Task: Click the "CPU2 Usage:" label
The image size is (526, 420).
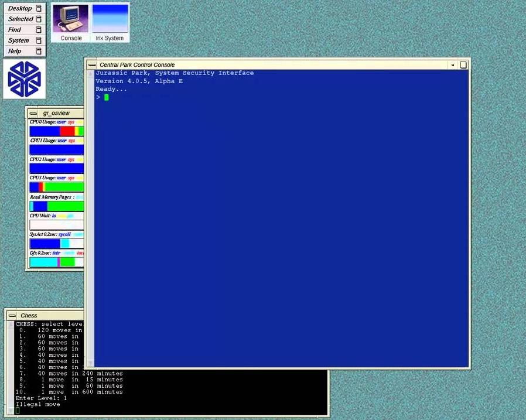Action: coord(43,159)
